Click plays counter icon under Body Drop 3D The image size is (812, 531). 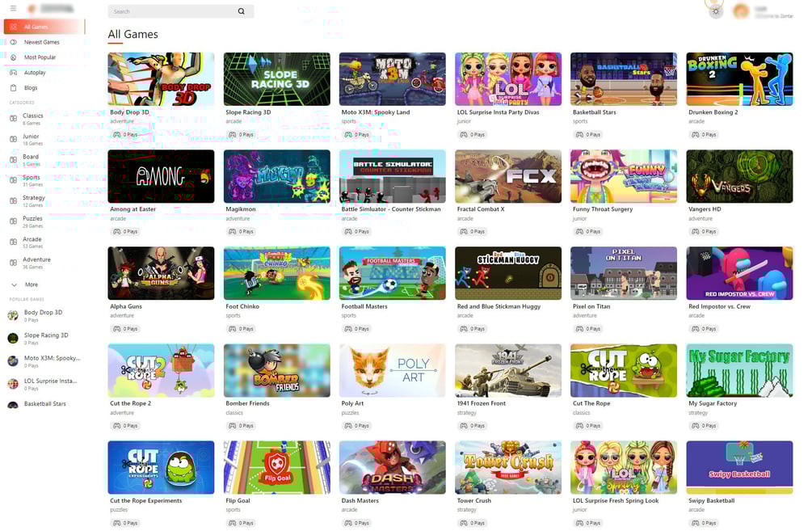click(117, 135)
